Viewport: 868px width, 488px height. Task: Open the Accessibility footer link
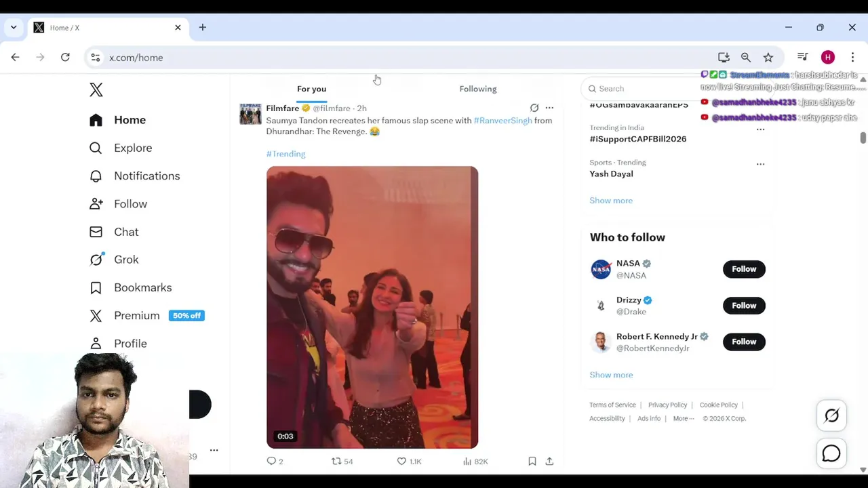[x=607, y=419]
